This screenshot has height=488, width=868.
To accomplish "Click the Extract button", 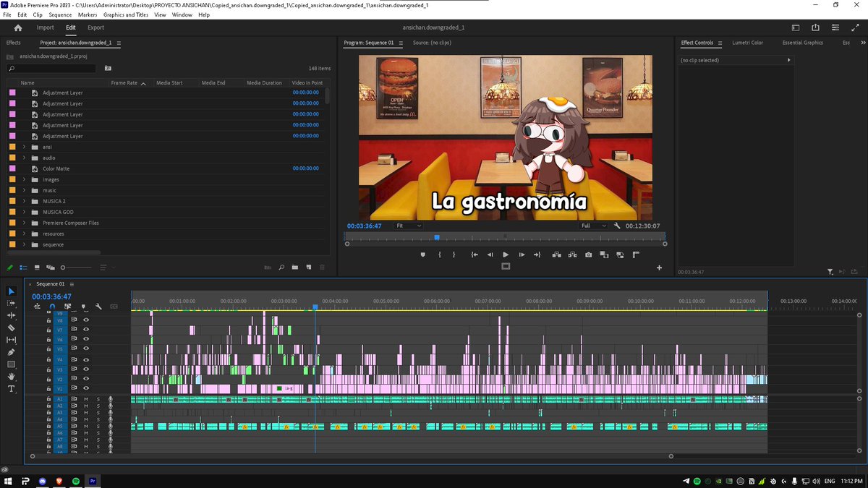I will click(572, 254).
